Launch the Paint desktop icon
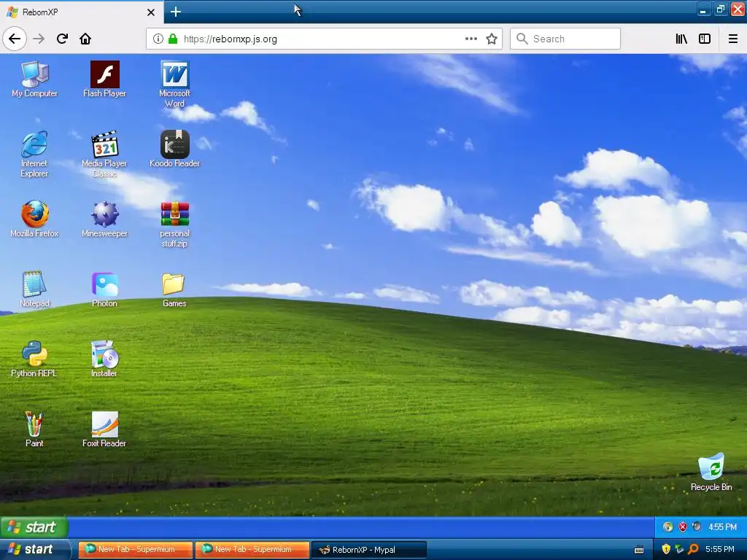The height and width of the screenshot is (560, 747). pyautogui.click(x=34, y=429)
